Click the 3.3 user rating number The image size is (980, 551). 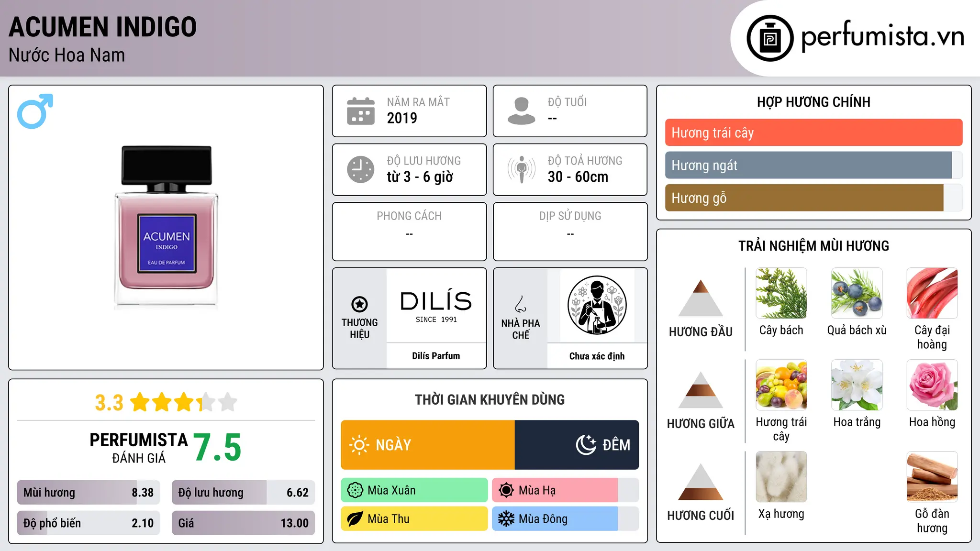[x=109, y=403]
